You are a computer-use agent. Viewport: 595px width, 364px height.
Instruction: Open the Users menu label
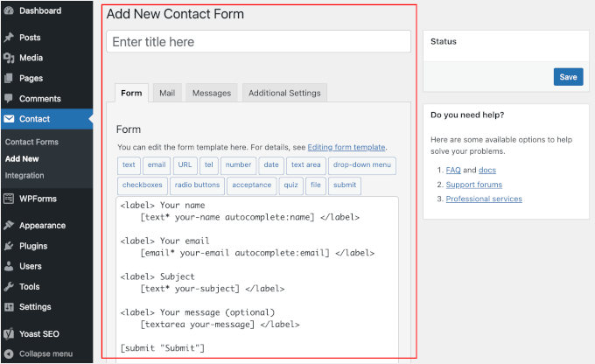point(31,266)
